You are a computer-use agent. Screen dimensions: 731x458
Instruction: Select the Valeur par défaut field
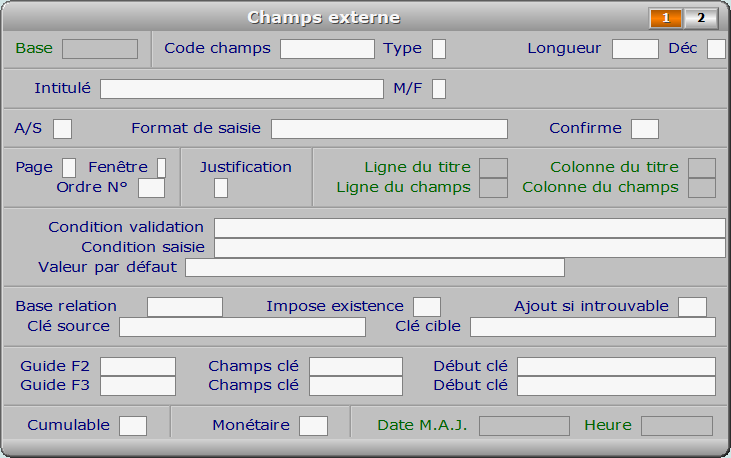point(375,268)
